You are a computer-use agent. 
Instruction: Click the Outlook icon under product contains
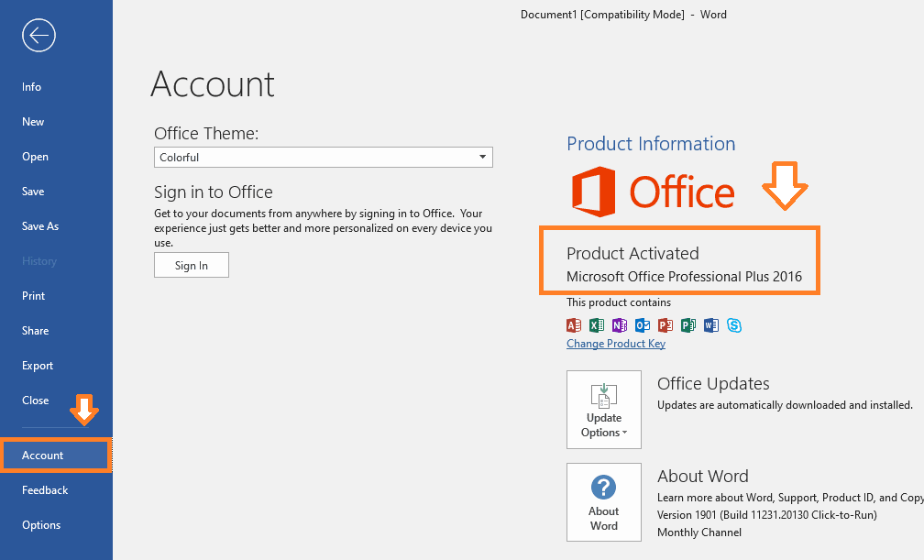(643, 325)
